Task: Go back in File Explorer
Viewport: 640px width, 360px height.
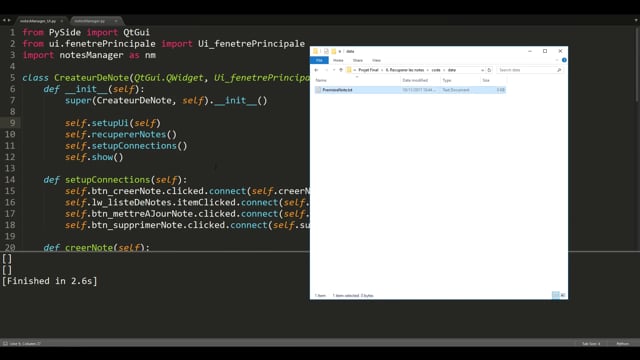Action: click(316, 70)
